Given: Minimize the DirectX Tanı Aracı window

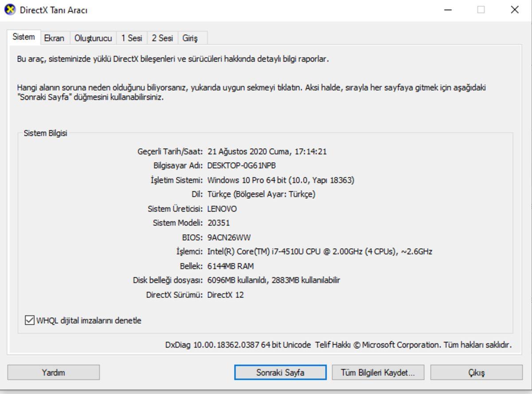Looking at the screenshot, I should tap(448, 9).
